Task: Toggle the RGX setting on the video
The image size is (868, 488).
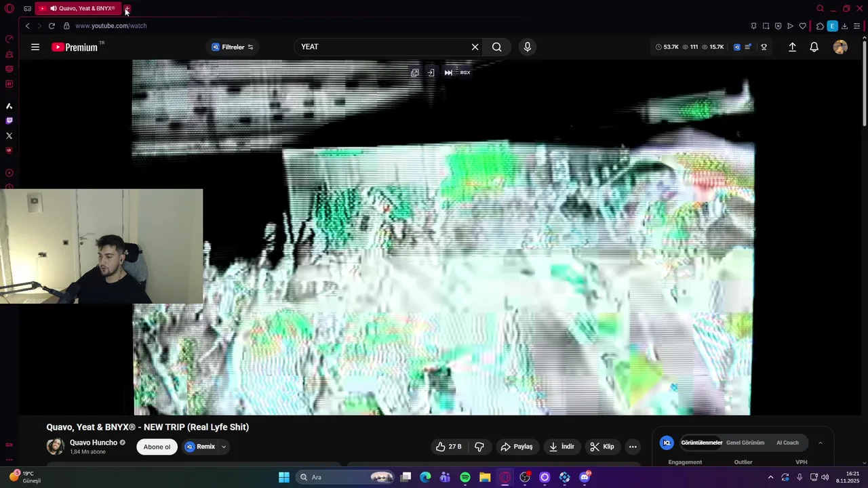Action: tap(465, 73)
